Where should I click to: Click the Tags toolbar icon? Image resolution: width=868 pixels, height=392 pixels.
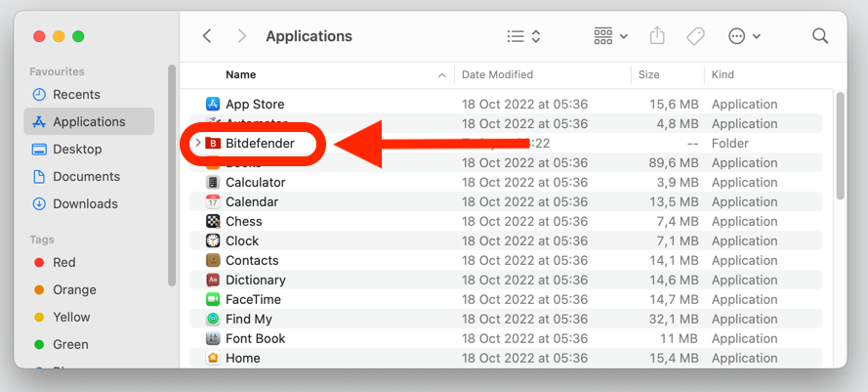click(695, 36)
